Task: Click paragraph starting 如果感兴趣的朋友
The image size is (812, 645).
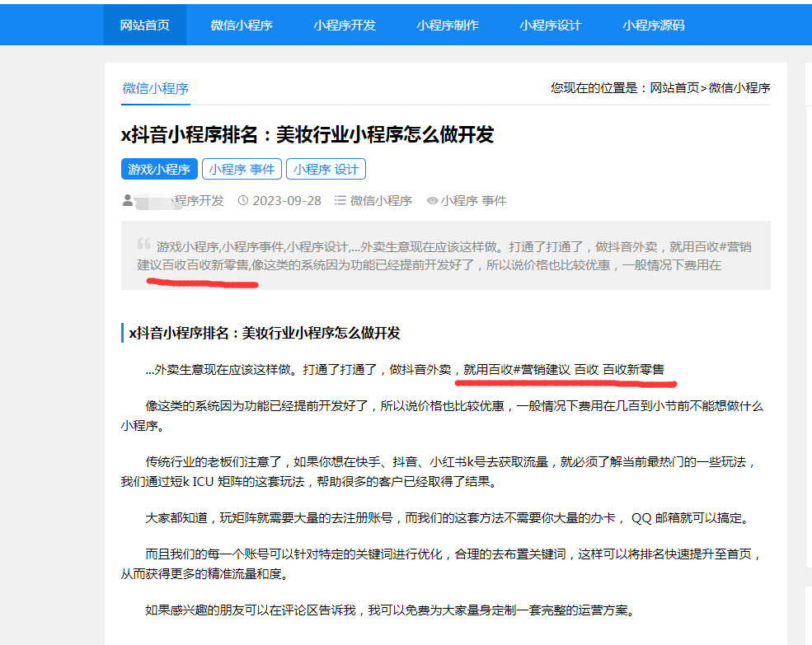Action: (389, 610)
